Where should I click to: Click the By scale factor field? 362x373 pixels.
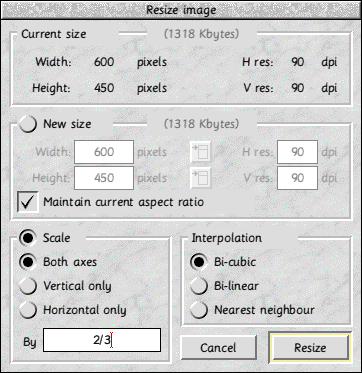tap(102, 340)
